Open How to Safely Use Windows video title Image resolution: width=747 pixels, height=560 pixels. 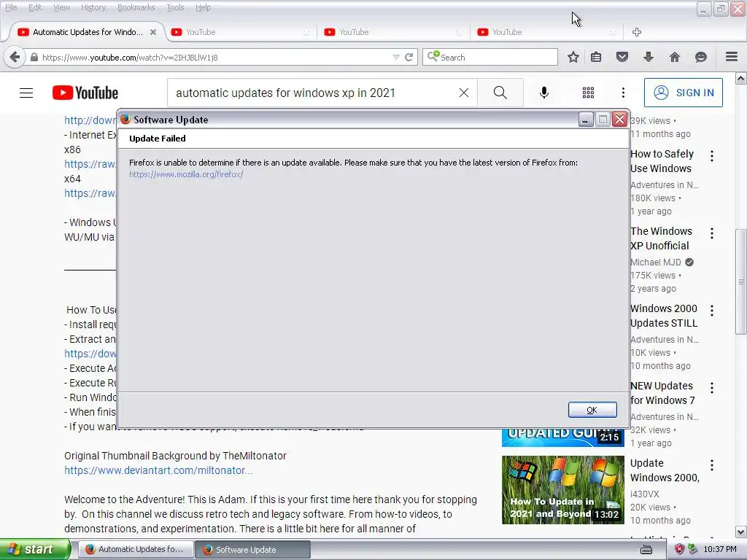click(x=662, y=161)
